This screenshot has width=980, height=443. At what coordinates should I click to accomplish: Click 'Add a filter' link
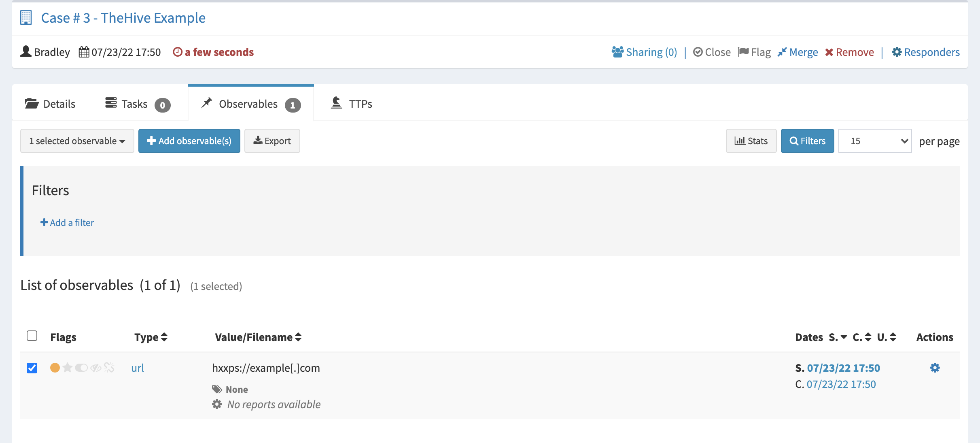[x=67, y=222]
